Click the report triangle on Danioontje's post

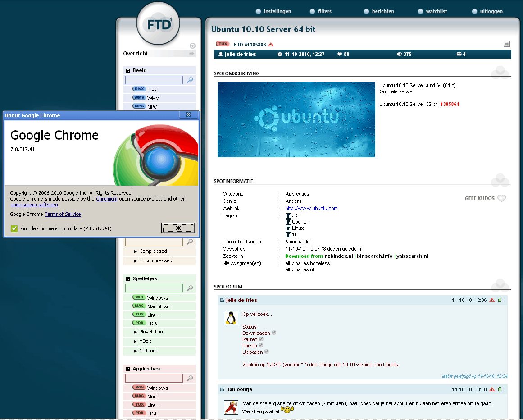pos(492,389)
